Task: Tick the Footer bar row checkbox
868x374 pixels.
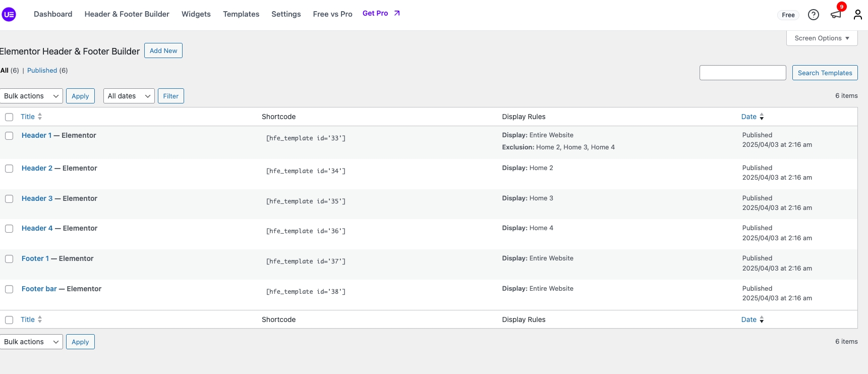Action: [9, 289]
